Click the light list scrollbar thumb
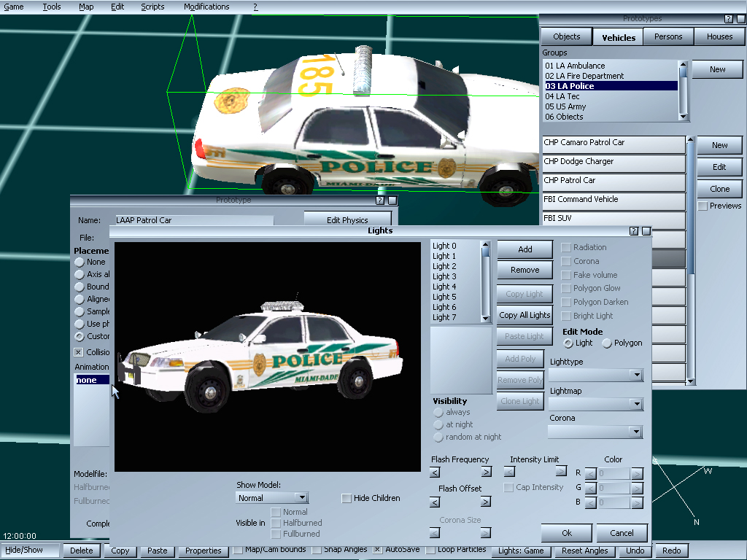747x560 pixels. click(485, 252)
